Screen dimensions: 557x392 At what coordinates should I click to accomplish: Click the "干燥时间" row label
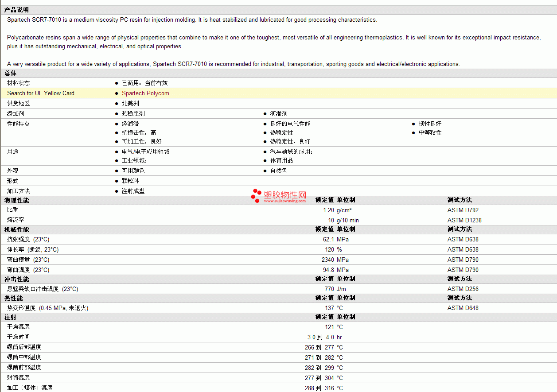point(19,337)
